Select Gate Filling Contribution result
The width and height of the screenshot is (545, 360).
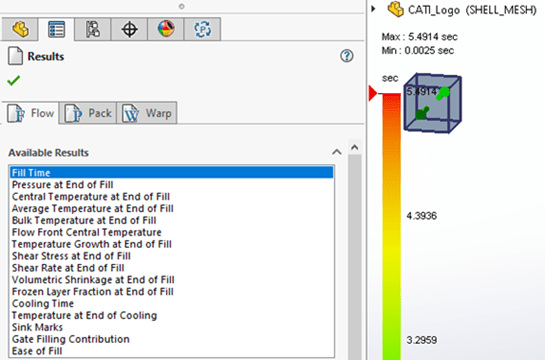pos(171,339)
